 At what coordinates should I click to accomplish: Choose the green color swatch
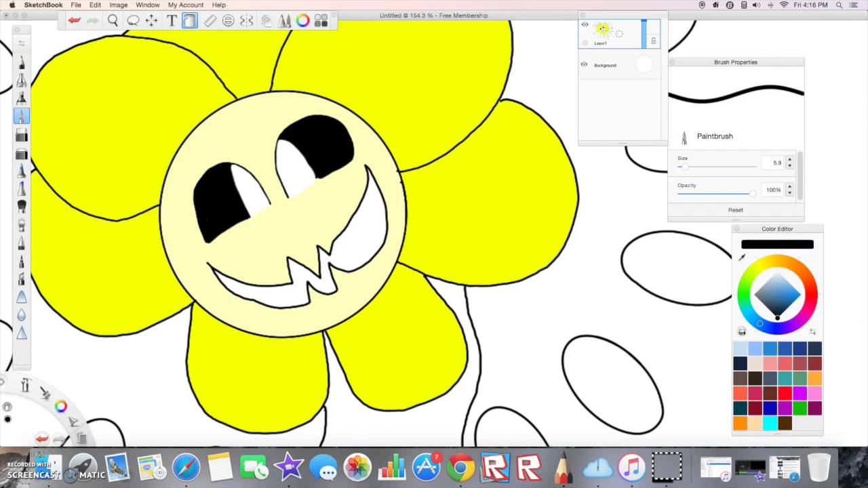(x=800, y=408)
